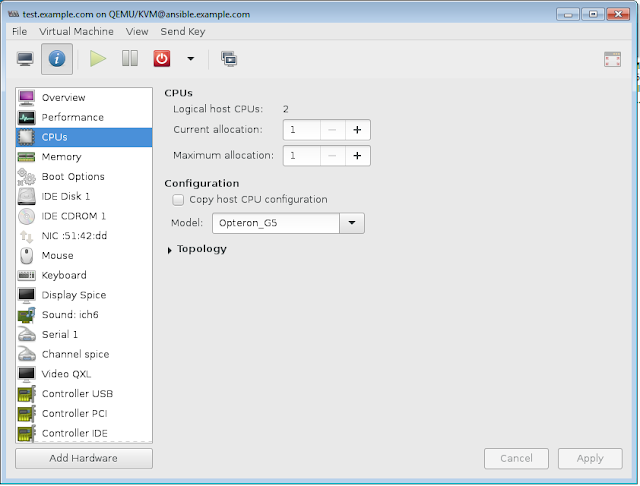Select Controller USB card icon
This screenshot has height=486, width=640.
click(27, 394)
